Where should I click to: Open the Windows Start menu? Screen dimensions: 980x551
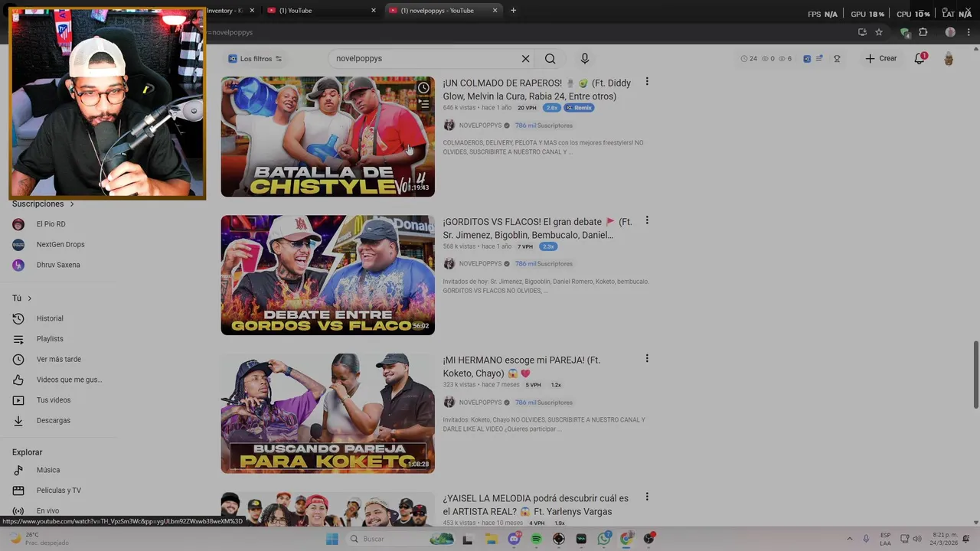[332, 539]
